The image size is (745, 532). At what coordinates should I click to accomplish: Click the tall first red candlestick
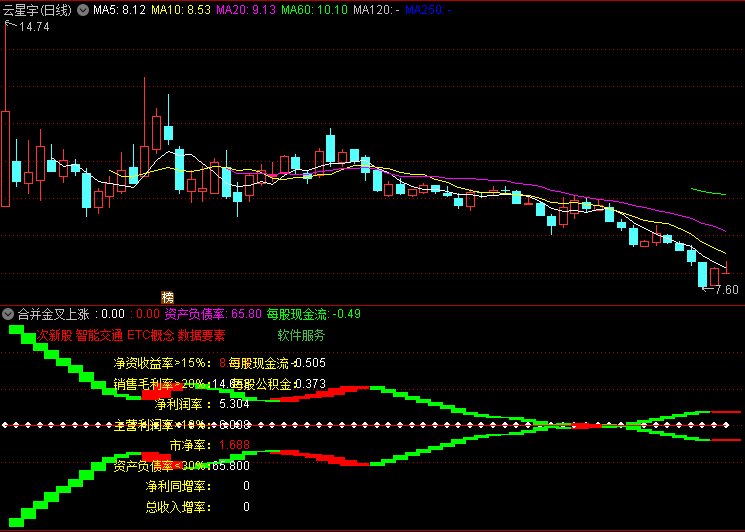[6, 159]
